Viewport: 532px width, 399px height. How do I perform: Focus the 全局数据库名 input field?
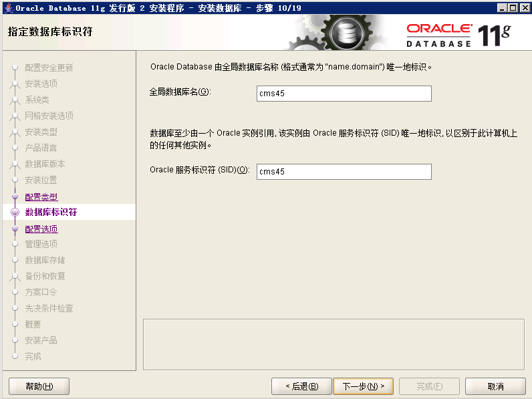pyautogui.click(x=344, y=94)
